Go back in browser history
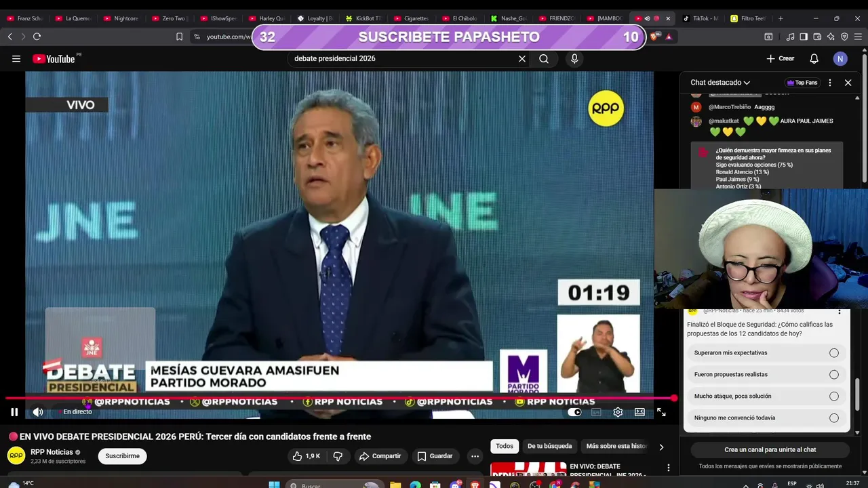 click(10, 37)
